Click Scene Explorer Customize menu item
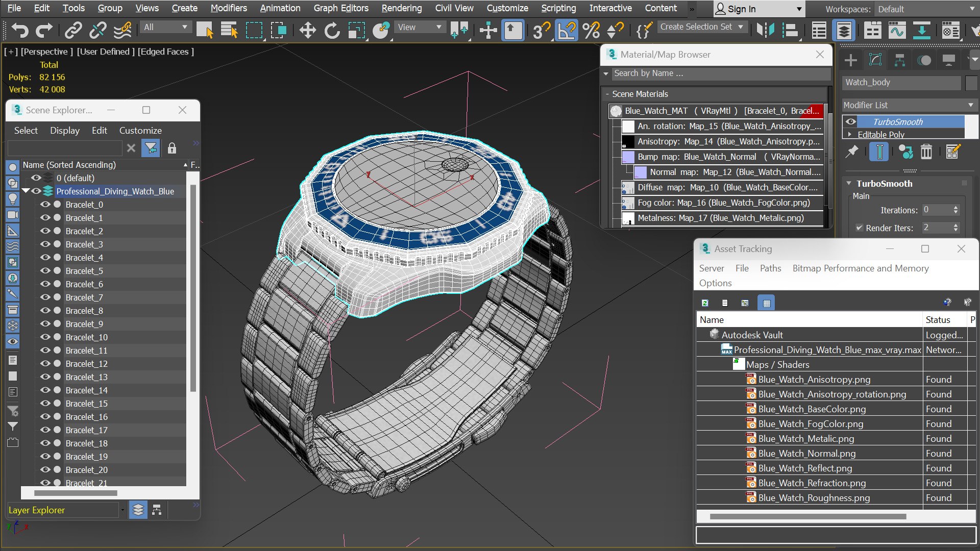This screenshot has height=551, width=980. (140, 131)
